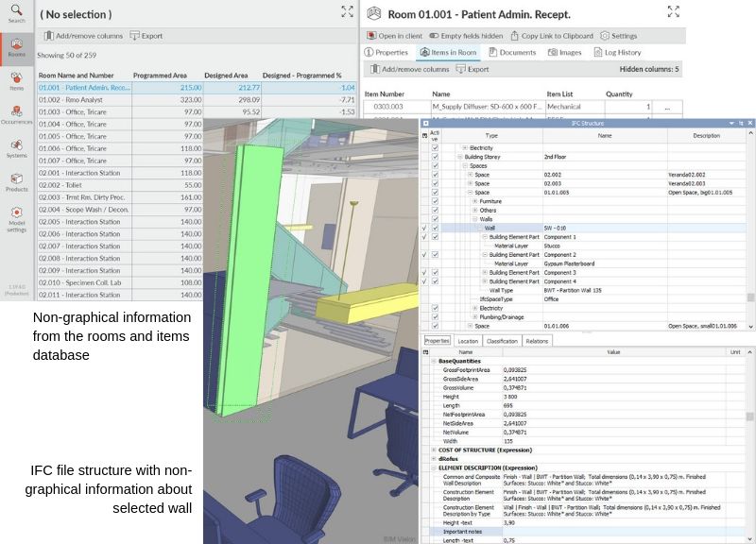Collapse the BaseQuantities property group

coord(434,361)
